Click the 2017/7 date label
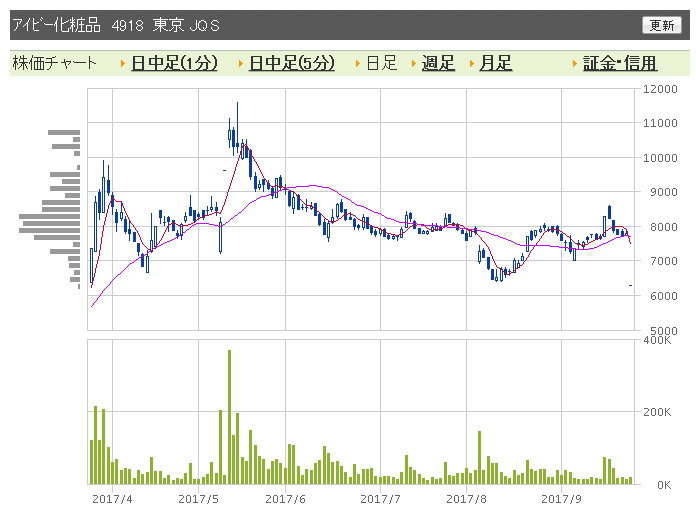This screenshot has height=526, width=696. pos(380,499)
